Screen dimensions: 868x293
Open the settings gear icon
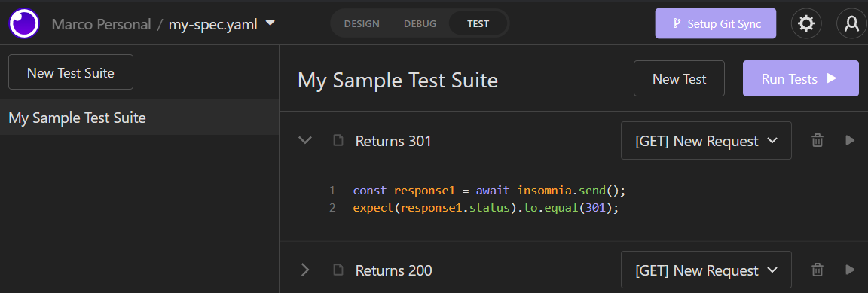point(806,24)
